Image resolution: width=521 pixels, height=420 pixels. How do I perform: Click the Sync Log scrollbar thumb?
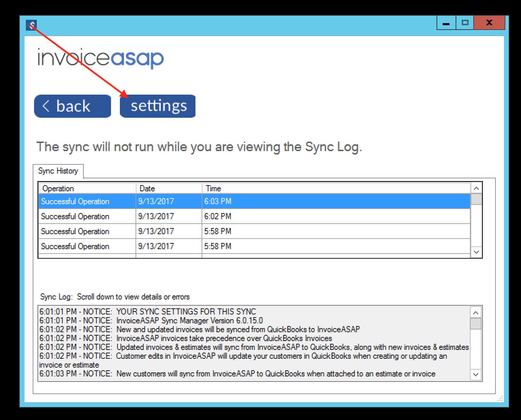coord(475,324)
